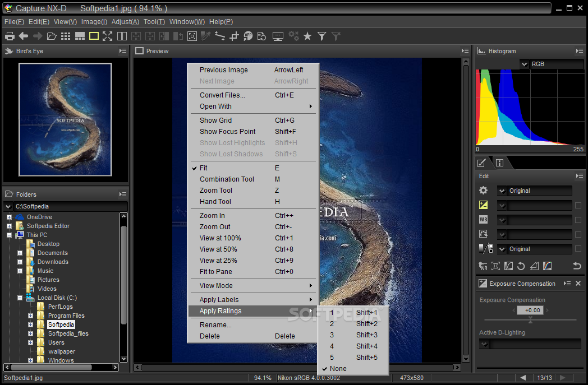588x385 pixels.
Task: Enter full screen with the expand arrows icon
Action: (108, 36)
